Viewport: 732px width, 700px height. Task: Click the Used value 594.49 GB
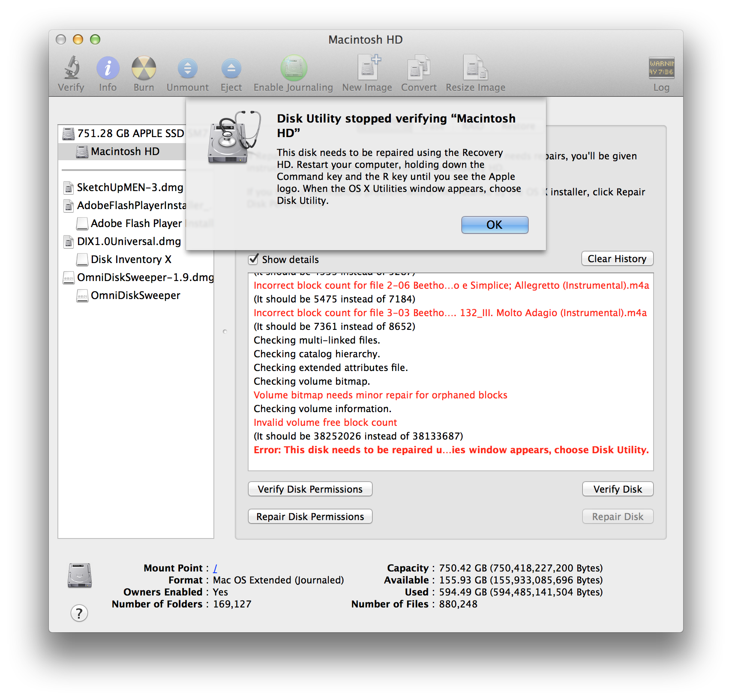tap(521, 592)
